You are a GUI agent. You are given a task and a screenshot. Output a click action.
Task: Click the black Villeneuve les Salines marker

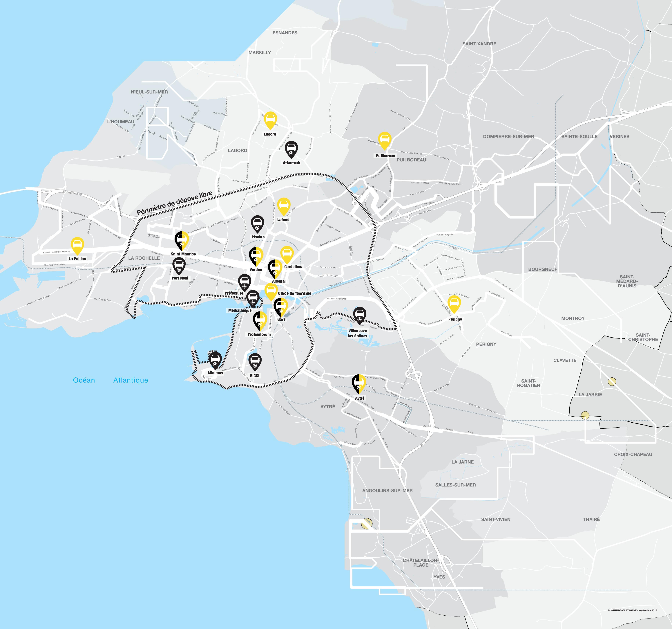pyautogui.click(x=360, y=316)
